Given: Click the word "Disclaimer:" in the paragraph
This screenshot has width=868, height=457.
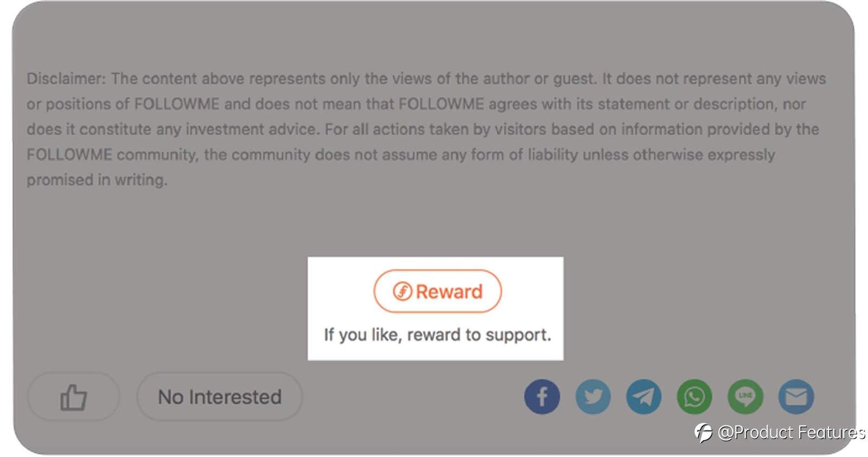Looking at the screenshot, I should (x=66, y=79).
